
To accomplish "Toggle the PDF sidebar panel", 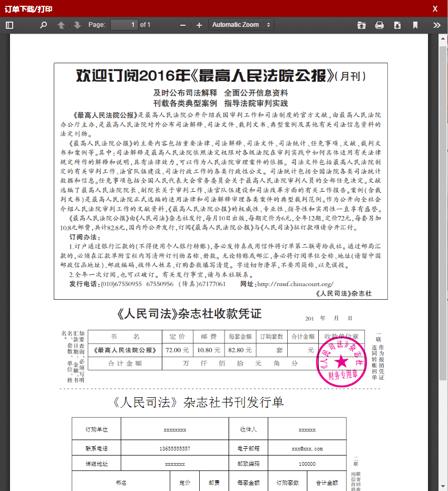I will 9,25.
